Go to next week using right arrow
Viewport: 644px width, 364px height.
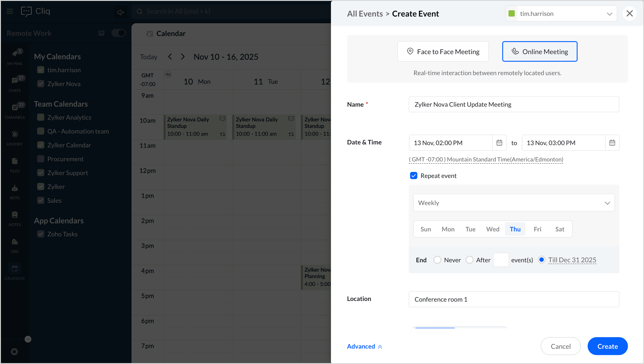183,57
